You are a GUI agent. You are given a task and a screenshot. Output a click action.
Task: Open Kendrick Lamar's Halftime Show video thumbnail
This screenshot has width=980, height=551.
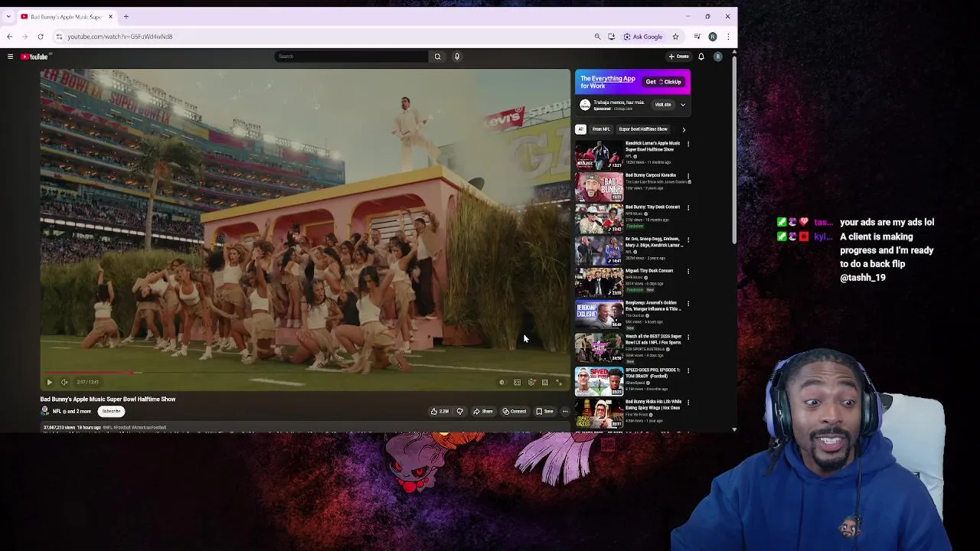[x=599, y=155]
